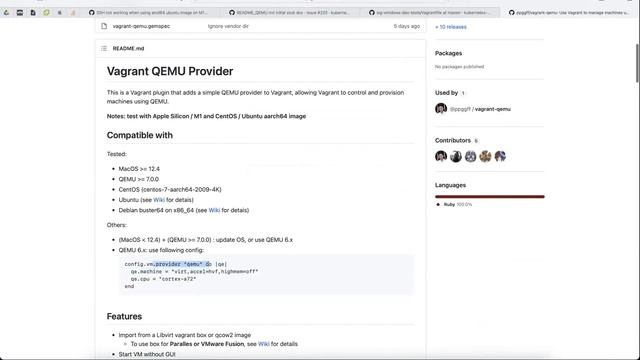Click the vagrant-qemu.gemspec file icon
This screenshot has width=640, height=360.
tap(104, 26)
